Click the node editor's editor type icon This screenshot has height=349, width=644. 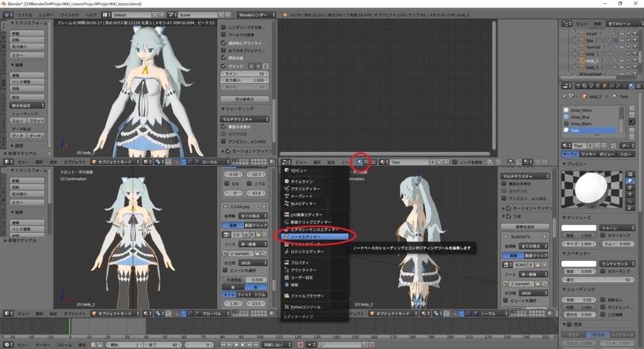pos(286,162)
